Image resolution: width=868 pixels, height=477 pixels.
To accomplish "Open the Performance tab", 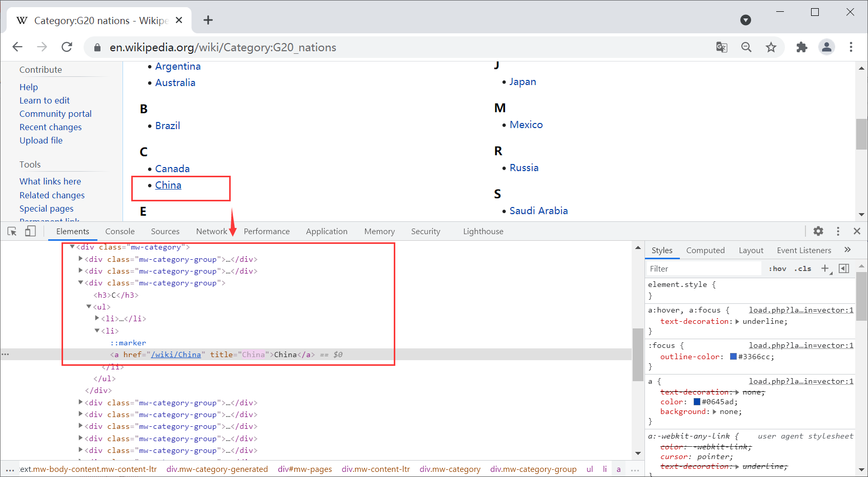I will [x=267, y=232].
